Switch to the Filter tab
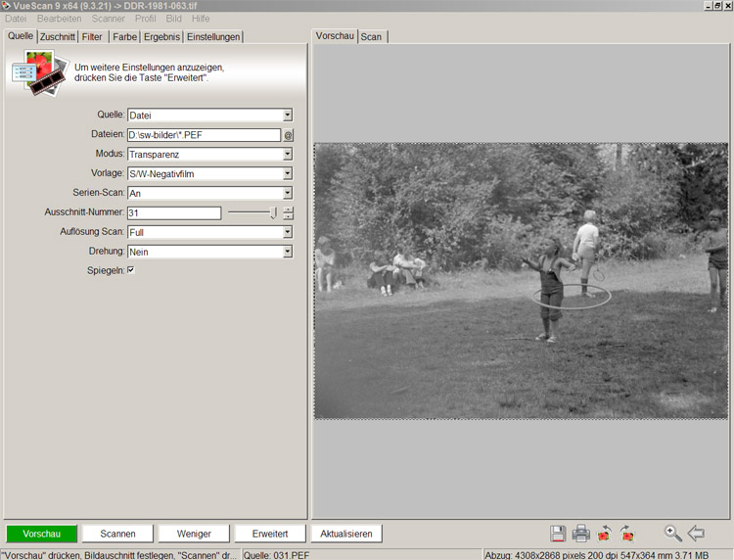Viewport: 734px width, 560px height. pyautogui.click(x=92, y=37)
